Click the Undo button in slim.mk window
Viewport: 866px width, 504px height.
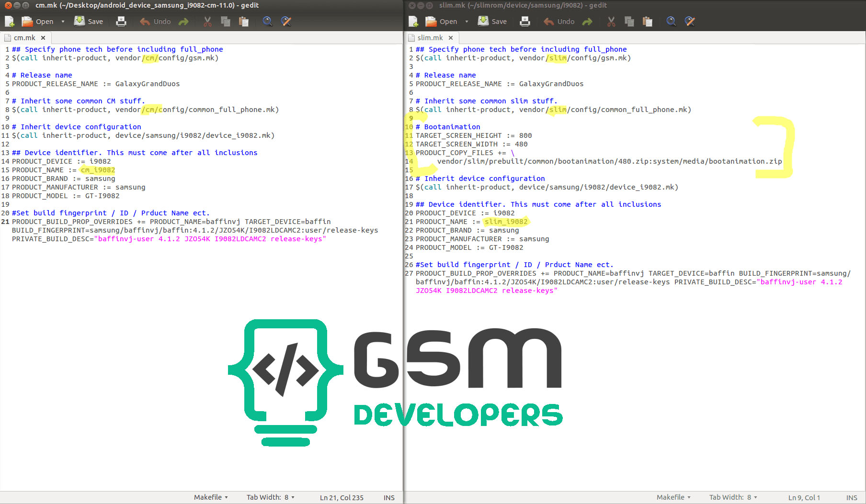(559, 22)
